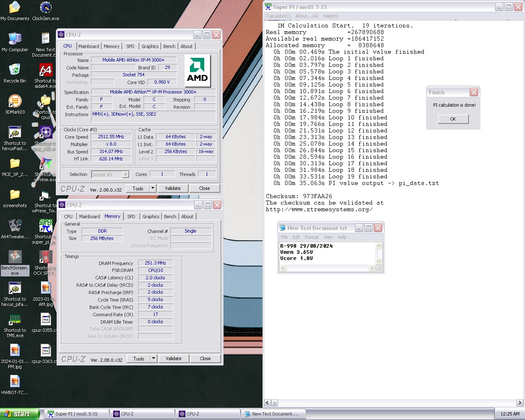Click Validate in the upper CPU-Z window

pyautogui.click(x=173, y=188)
